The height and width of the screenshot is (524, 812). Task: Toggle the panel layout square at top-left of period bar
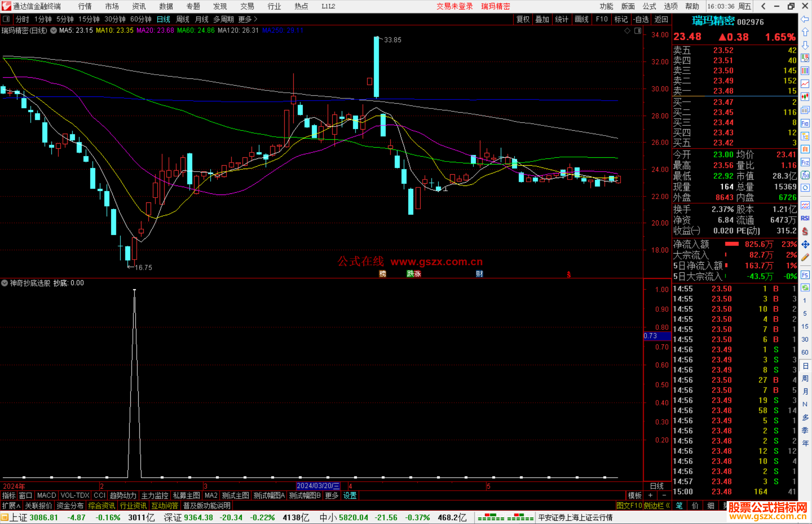[6, 19]
